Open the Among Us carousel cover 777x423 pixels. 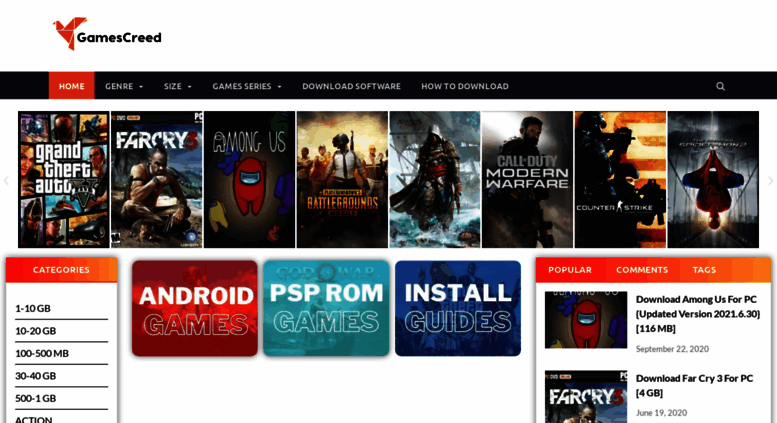click(x=249, y=179)
